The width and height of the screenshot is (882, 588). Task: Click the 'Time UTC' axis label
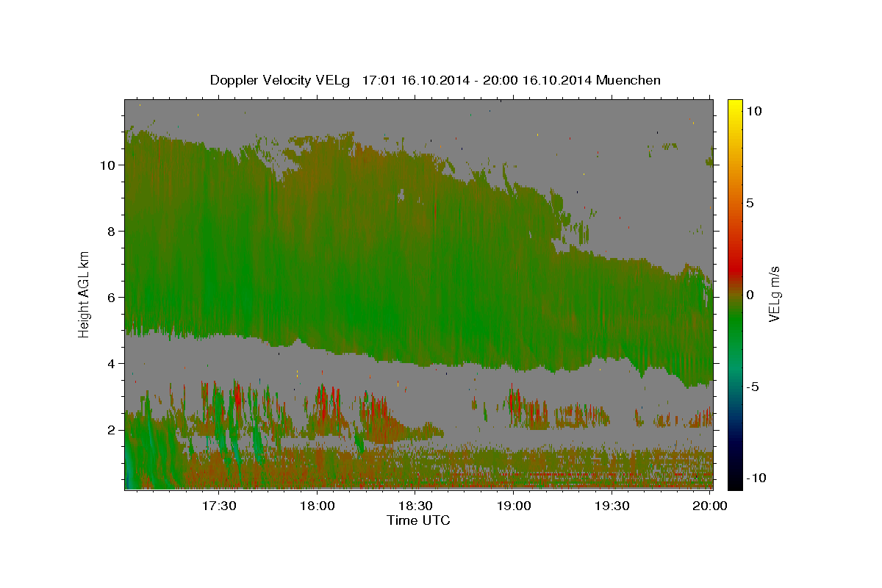[418, 520]
